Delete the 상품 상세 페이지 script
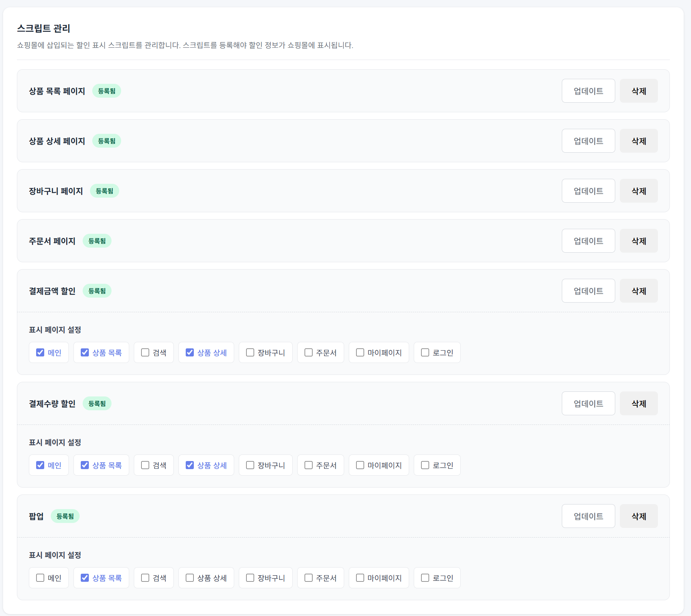This screenshot has height=616, width=691. click(x=638, y=141)
